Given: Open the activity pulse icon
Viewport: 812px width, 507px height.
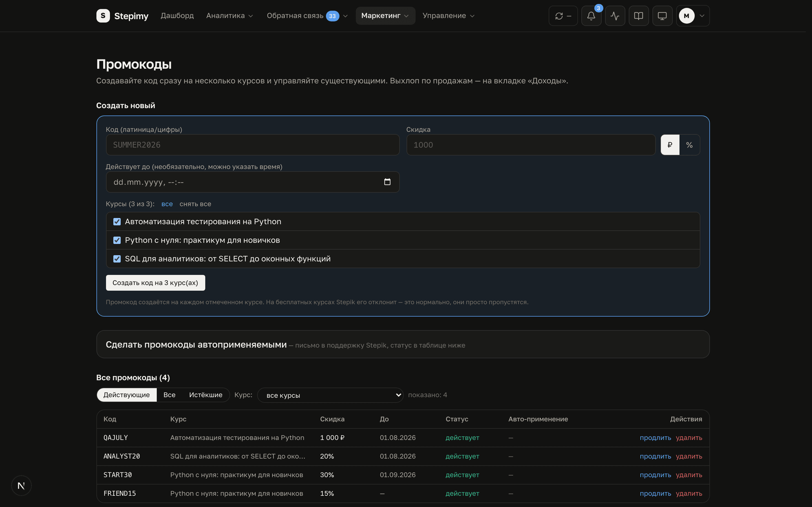Looking at the screenshot, I should tap(615, 16).
